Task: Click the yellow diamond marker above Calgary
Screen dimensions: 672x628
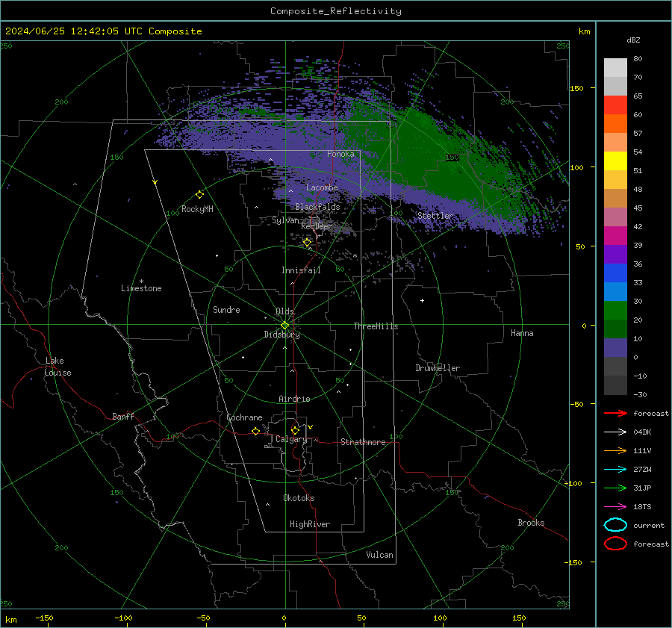Action: (295, 430)
